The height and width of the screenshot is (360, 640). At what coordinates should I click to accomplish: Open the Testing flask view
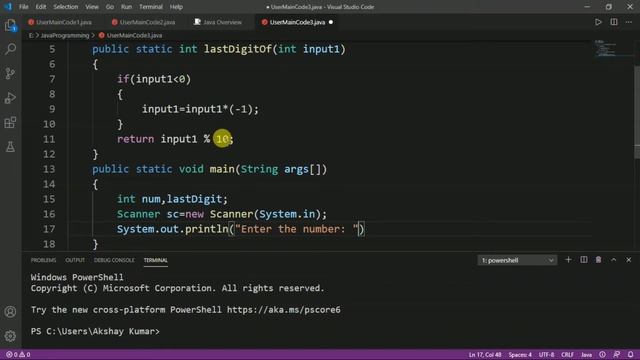click(10, 147)
